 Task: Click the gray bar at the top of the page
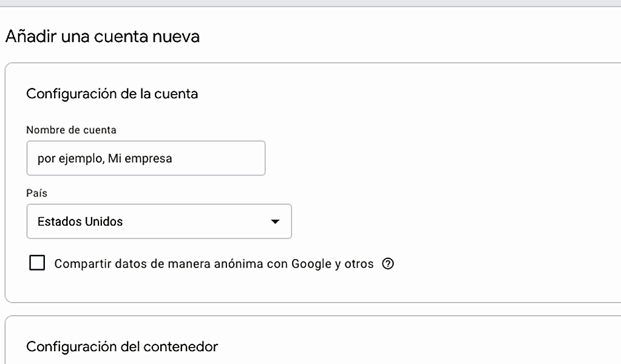tap(310, 3)
